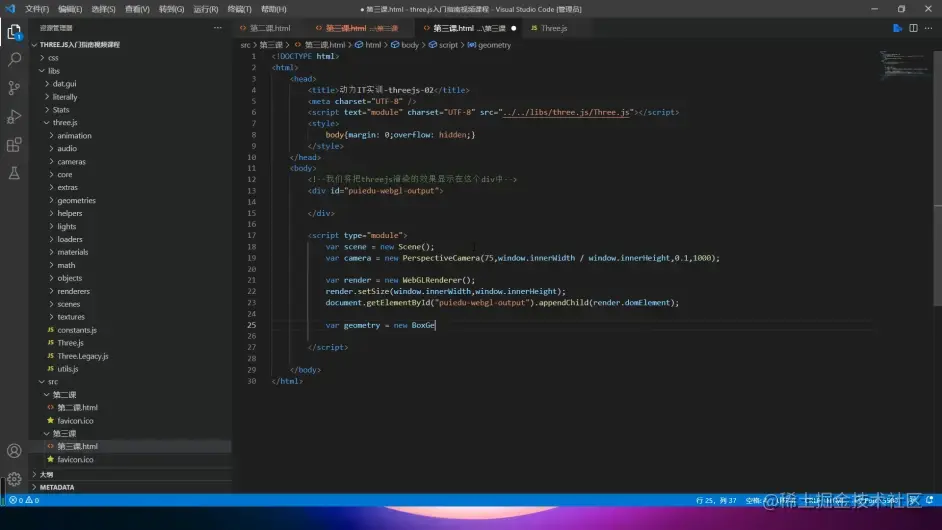Open the 运行(R) menu
The height and width of the screenshot is (530, 942).
click(205, 9)
